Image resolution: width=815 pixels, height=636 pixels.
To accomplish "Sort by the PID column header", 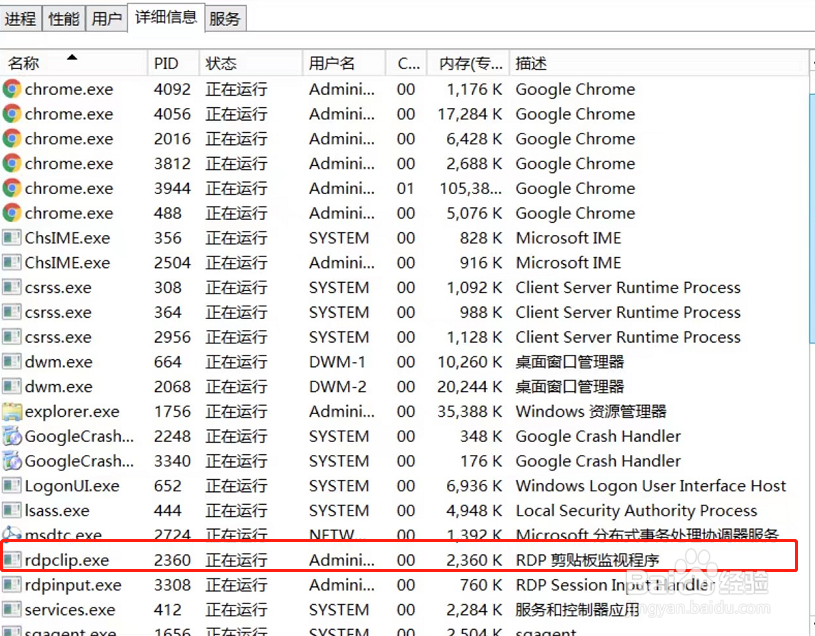I will pyautogui.click(x=174, y=63).
